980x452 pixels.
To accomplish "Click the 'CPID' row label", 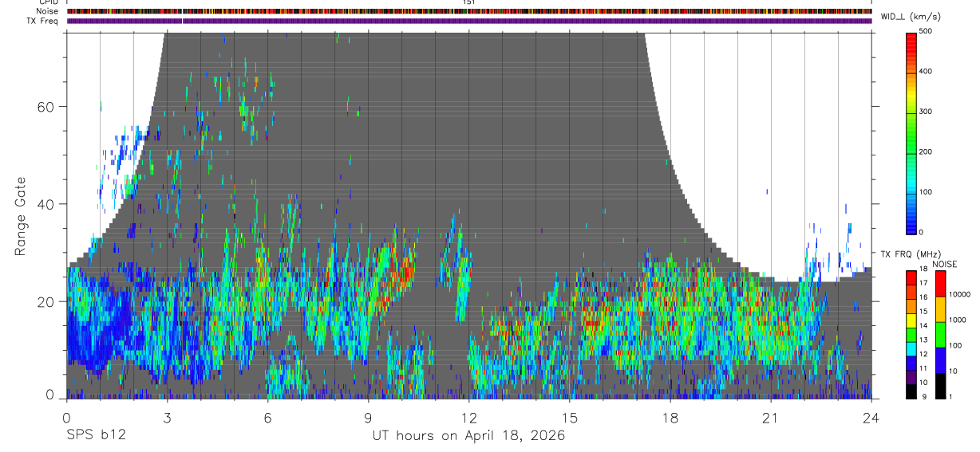I will click(x=48, y=2).
